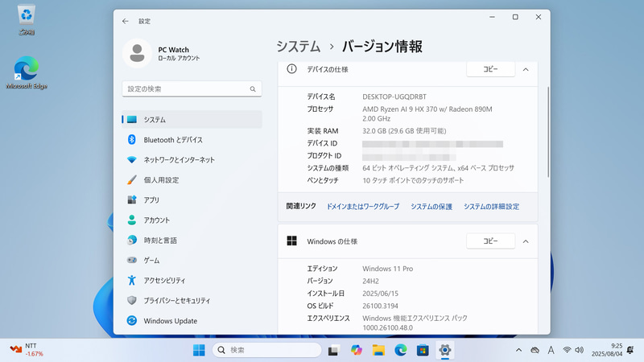Click the Windows logo beside Windows の仕様
The image size is (644, 362).
(291, 241)
